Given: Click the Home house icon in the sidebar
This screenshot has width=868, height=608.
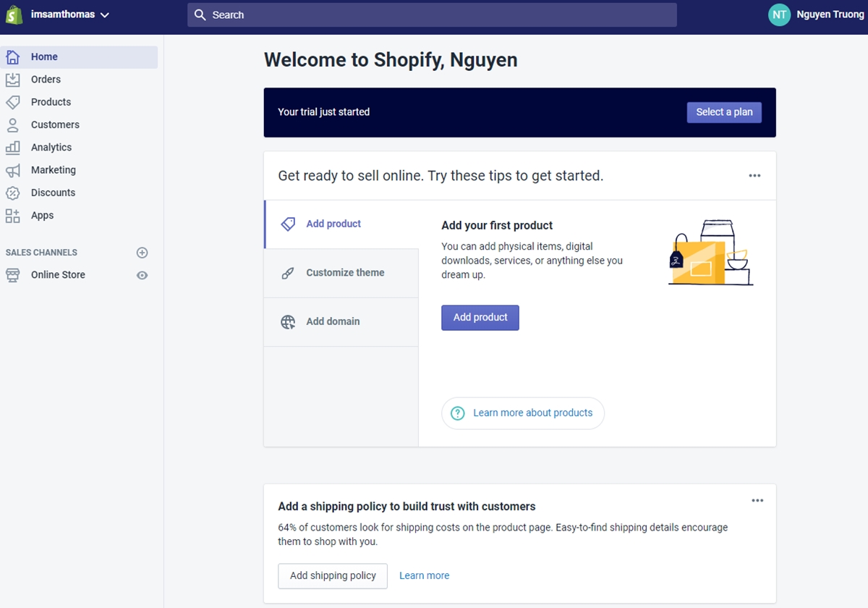Looking at the screenshot, I should pos(12,57).
